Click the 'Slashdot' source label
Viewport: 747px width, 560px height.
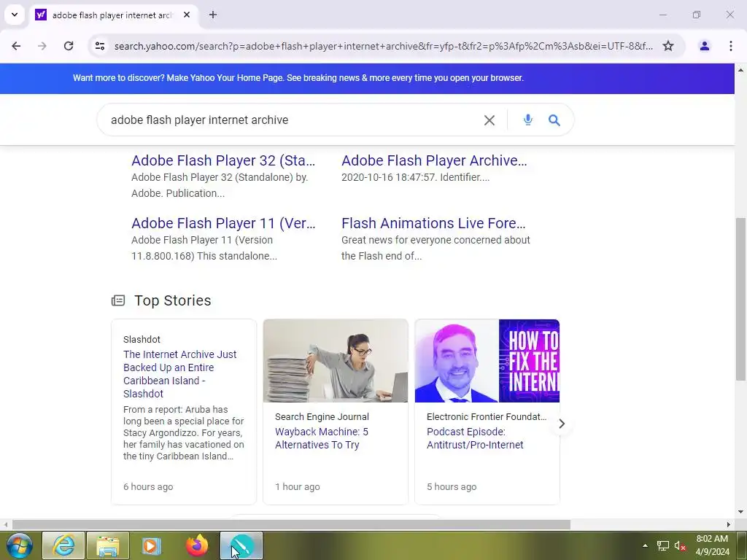(x=142, y=340)
